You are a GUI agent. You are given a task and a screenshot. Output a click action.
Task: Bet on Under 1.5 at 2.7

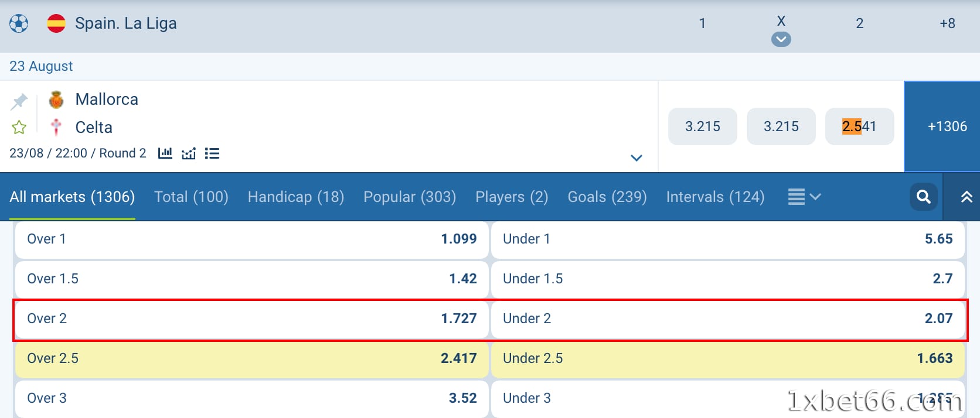click(727, 279)
